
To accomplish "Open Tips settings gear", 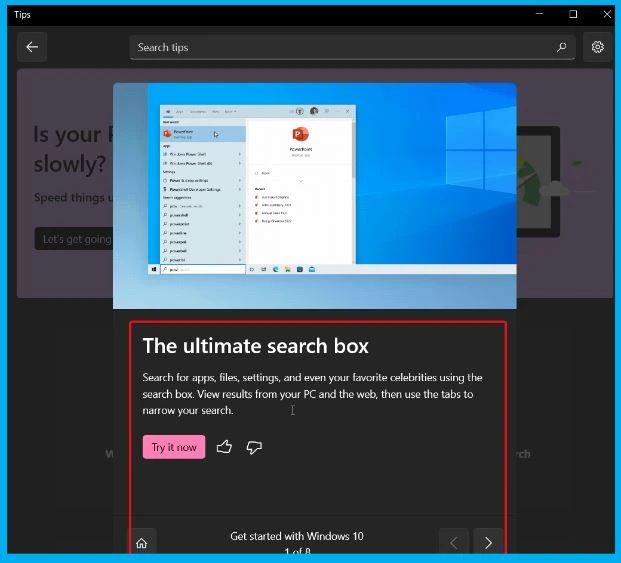I will [x=598, y=47].
